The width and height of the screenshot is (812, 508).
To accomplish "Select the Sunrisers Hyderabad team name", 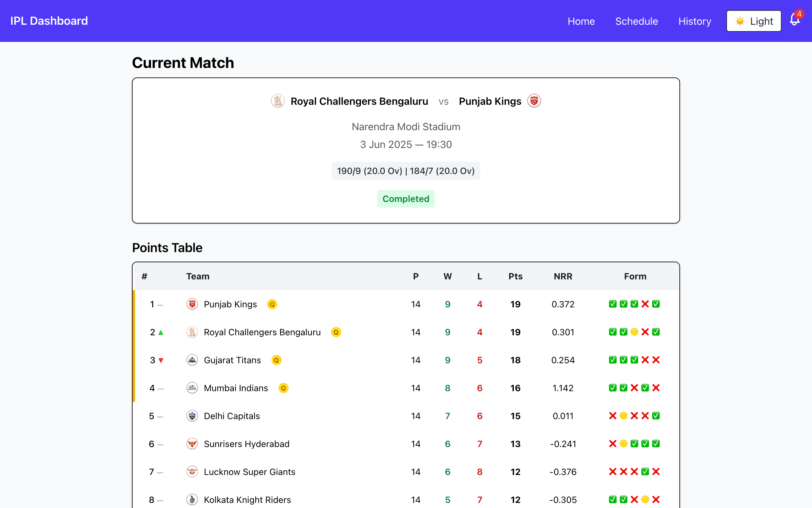I will click(x=247, y=444).
